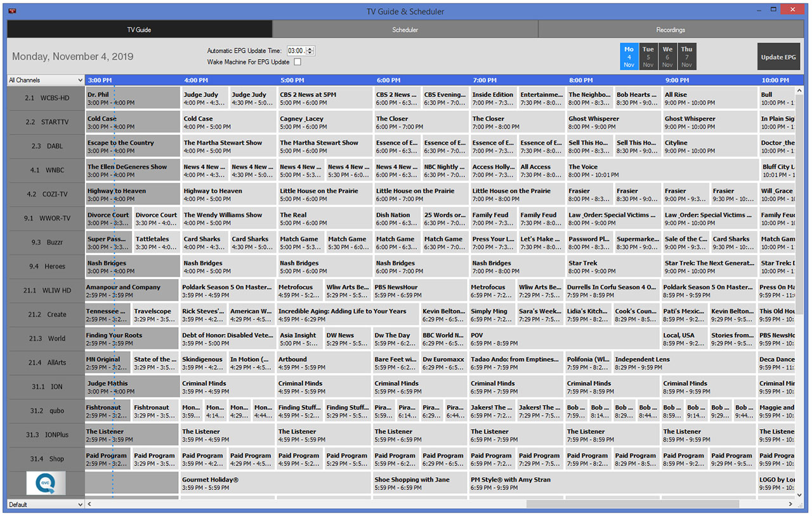This screenshot has height=516, width=812.
Task: Open the Scheduler tab
Action: (404, 29)
